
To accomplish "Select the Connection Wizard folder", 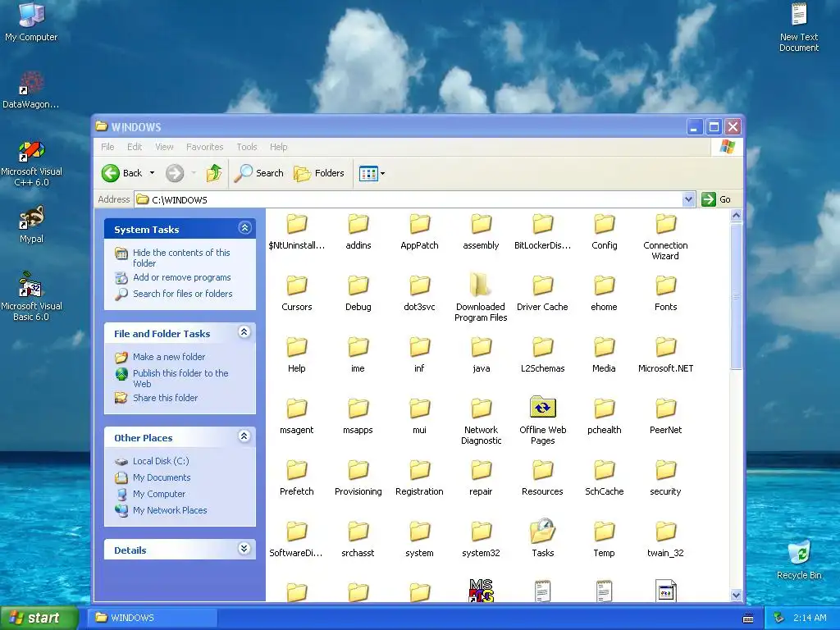I will [665, 236].
